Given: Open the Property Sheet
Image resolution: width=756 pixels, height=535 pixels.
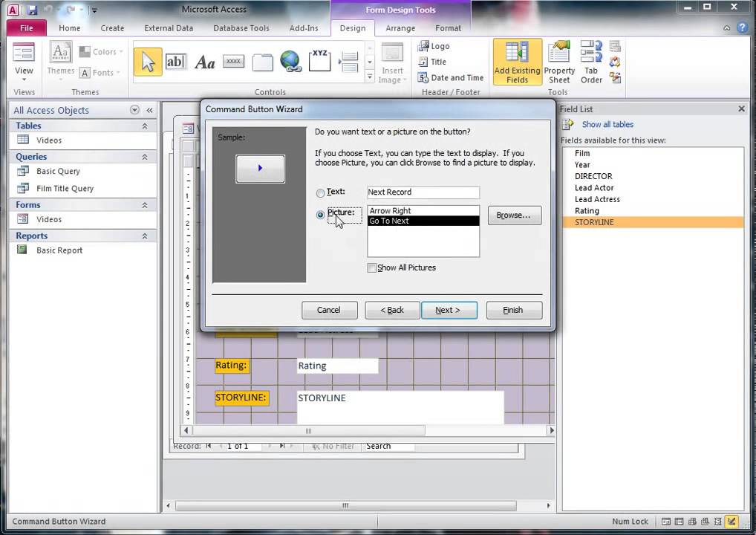Looking at the screenshot, I should click(559, 62).
